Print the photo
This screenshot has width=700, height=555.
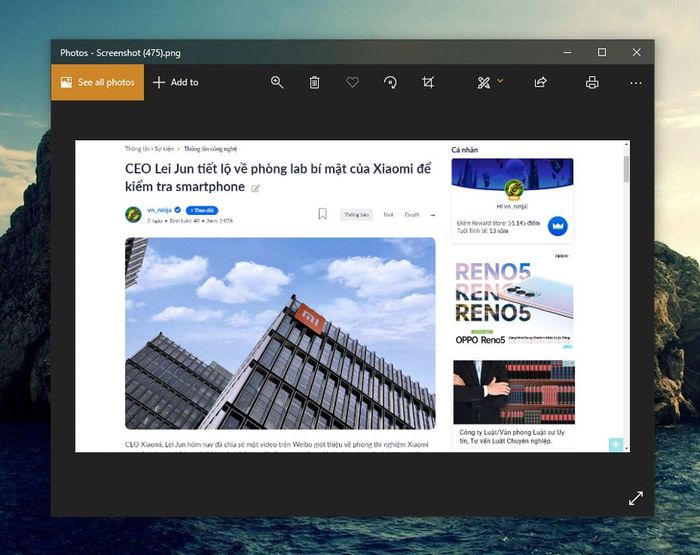click(592, 83)
